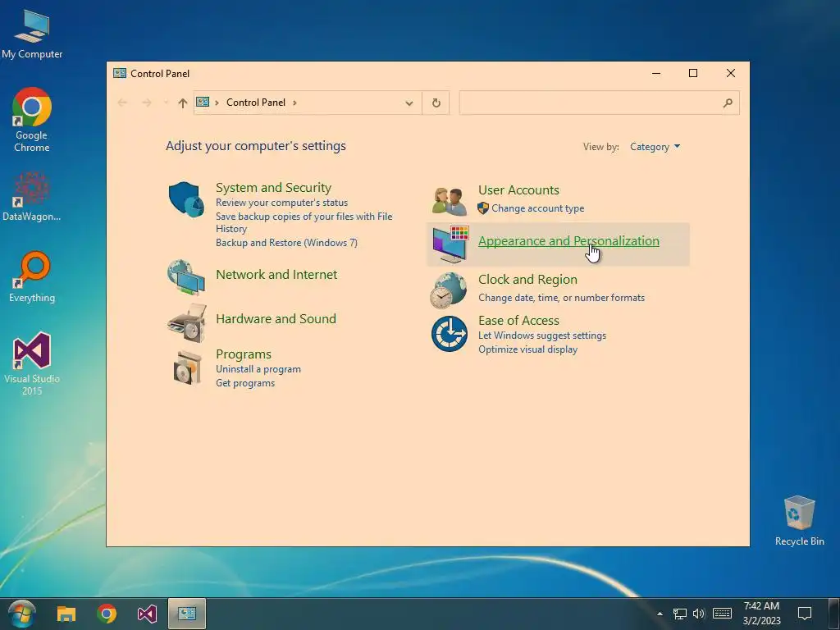Click Get programs

[244, 383]
